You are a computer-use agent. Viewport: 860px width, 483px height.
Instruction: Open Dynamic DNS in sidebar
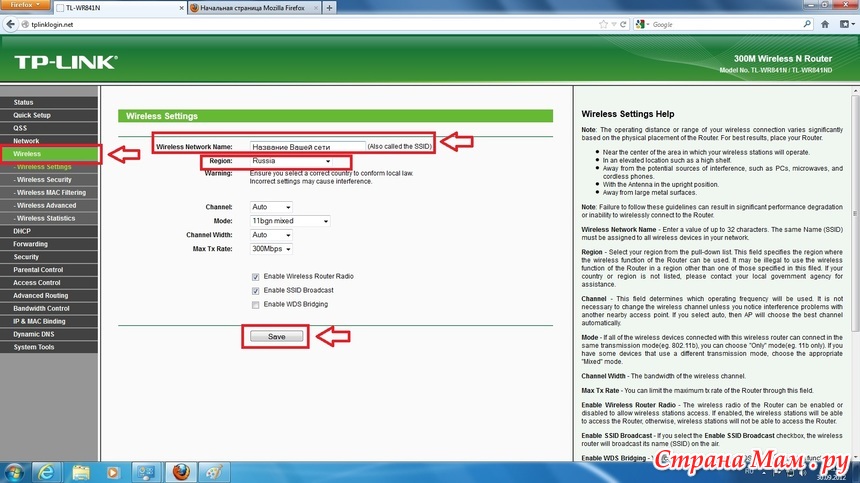click(49, 334)
